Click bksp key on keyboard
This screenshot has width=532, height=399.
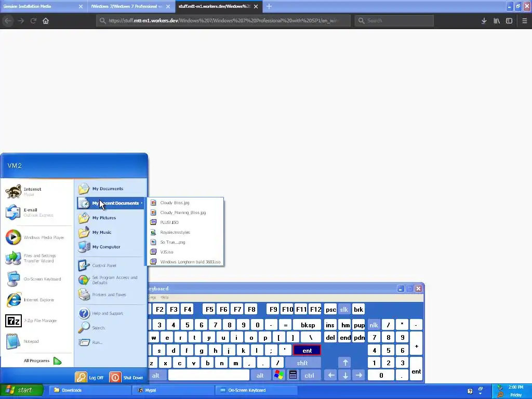click(x=308, y=325)
